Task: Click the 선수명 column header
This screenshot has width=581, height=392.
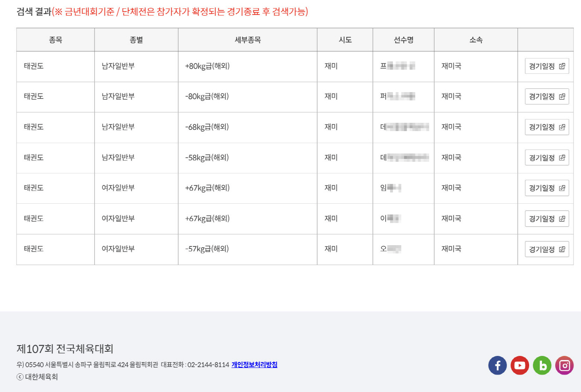Action: click(403, 40)
